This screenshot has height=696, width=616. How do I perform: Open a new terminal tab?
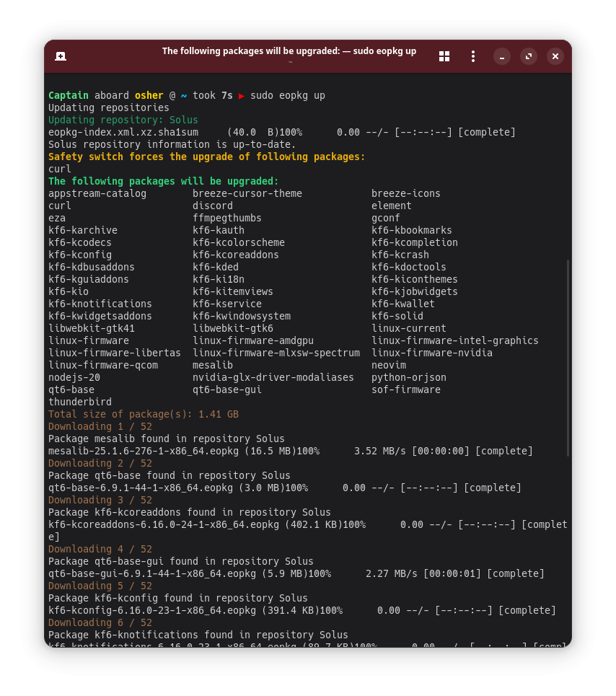pyautogui.click(x=61, y=56)
